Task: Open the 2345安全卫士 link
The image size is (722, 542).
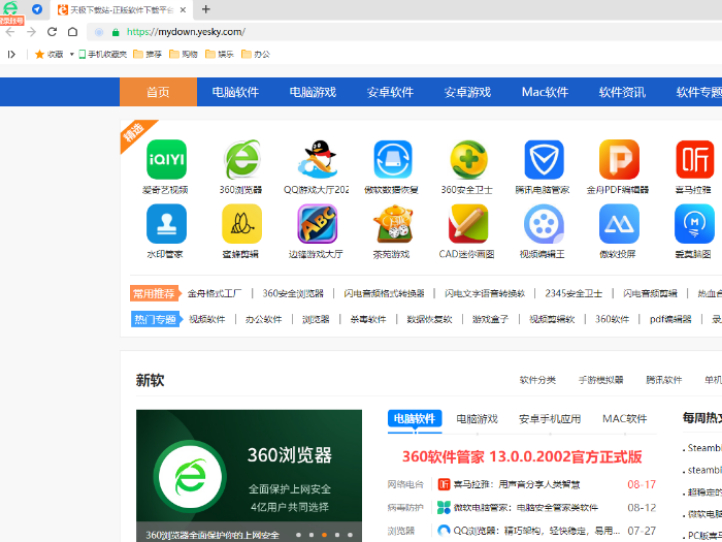Action: coord(573,293)
